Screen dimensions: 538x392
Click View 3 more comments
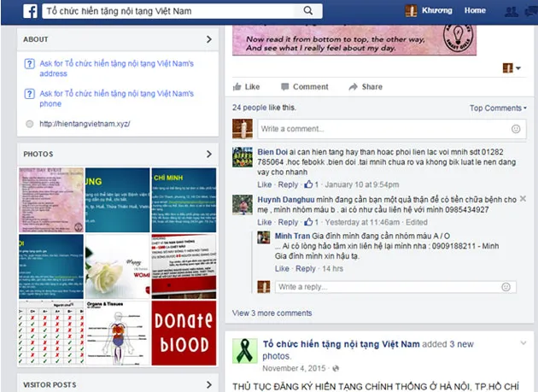(272, 313)
